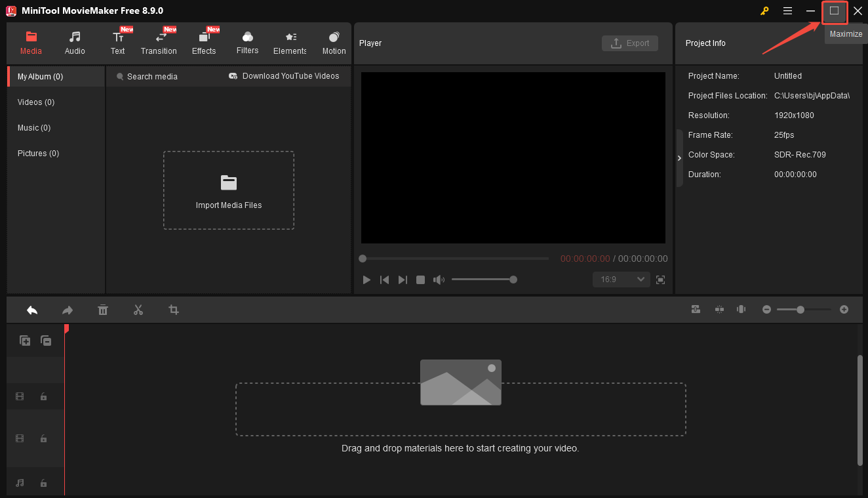The height and width of the screenshot is (498, 868).
Task: Play the video preview
Action: click(366, 280)
